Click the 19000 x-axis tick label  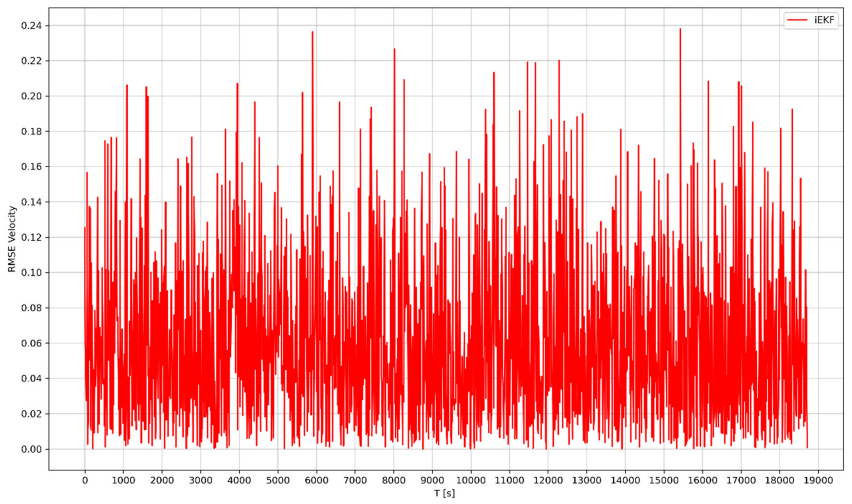click(x=818, y=481)
